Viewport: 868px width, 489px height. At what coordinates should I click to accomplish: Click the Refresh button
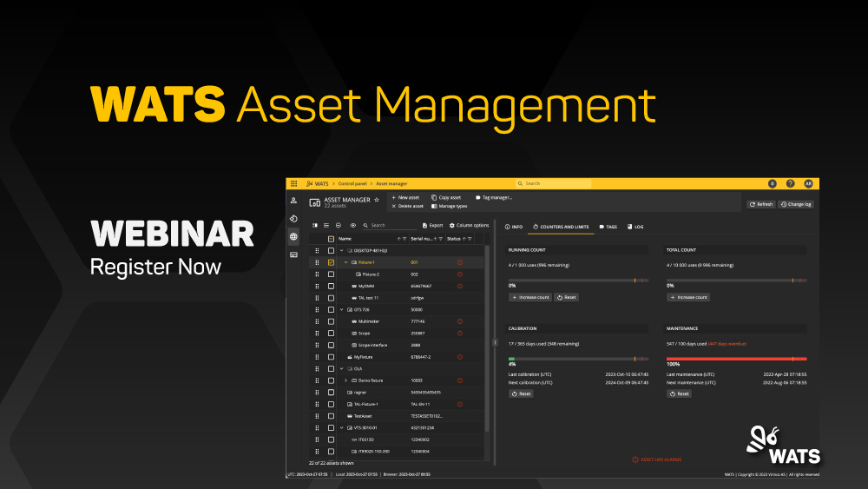coord(761,204)
